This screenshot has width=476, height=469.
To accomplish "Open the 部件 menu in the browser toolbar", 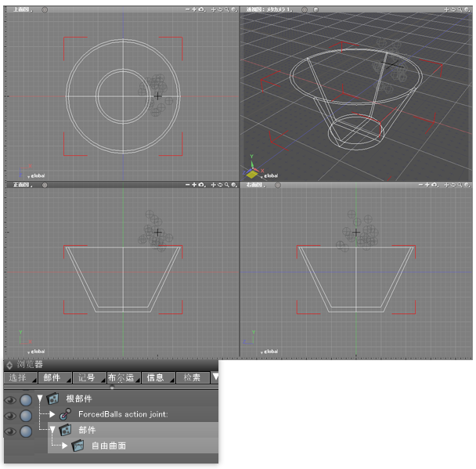I will [x=55, y=377].
